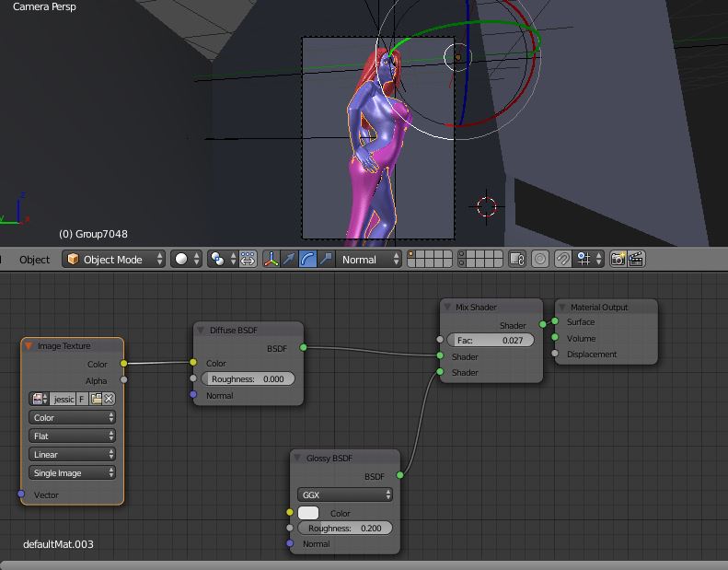Collapse the Mix Shader node
The image size is (728, 570).
pos(447,307)
